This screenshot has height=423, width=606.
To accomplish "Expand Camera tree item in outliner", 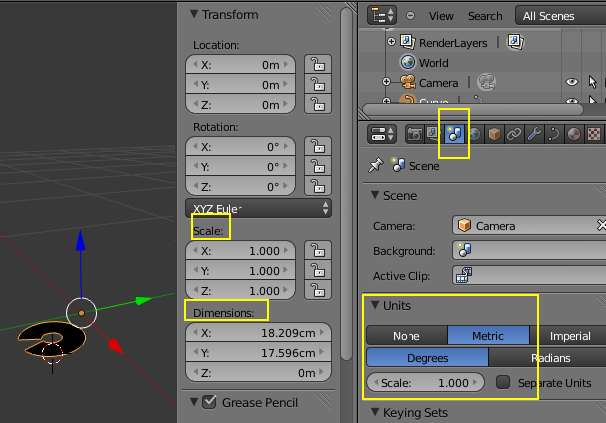I will tap(386, 82).
